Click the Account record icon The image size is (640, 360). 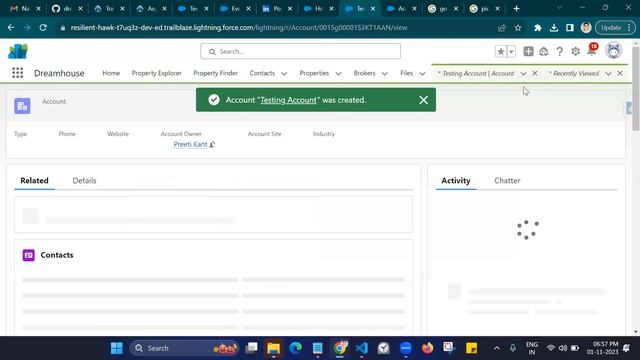[22, 106]
